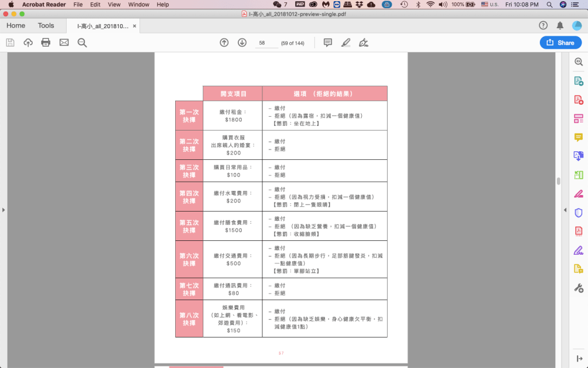Print the document using printer icon
The height and width of the screenshot is (368, 588).
(46, 43)
